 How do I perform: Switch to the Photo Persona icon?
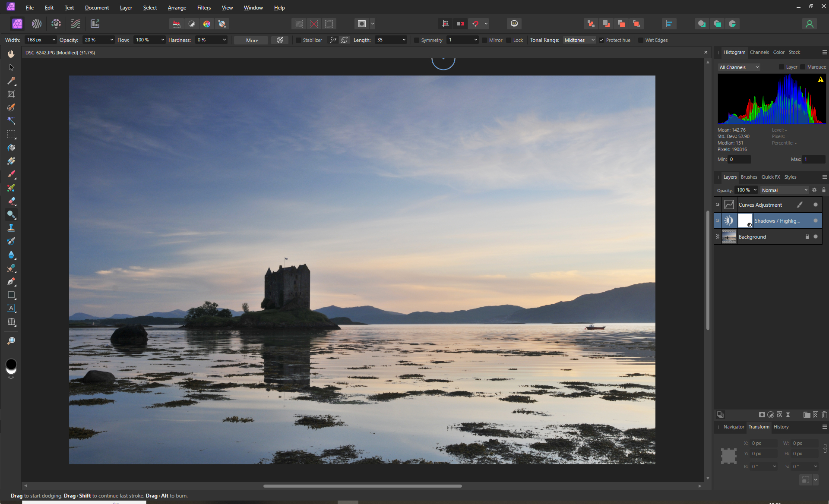[x=17, y=24]
